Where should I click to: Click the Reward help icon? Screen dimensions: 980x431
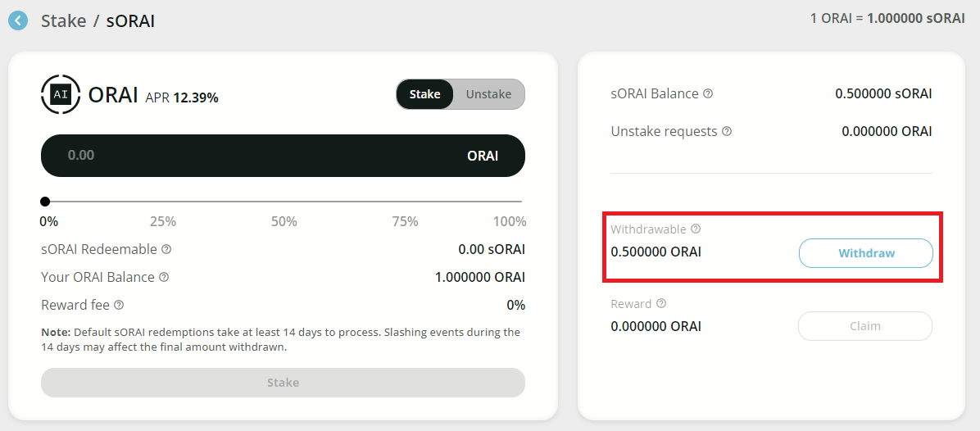661,303
